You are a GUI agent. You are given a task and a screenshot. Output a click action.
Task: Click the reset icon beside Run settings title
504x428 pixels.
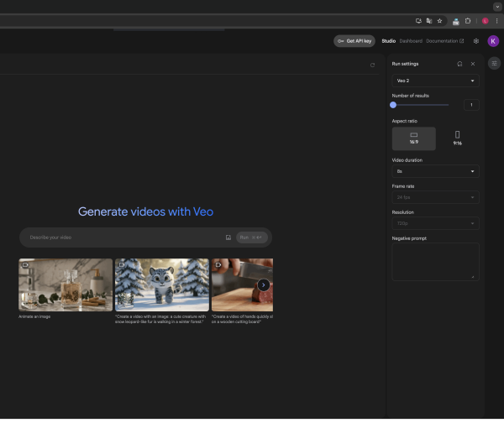point(459,64)
